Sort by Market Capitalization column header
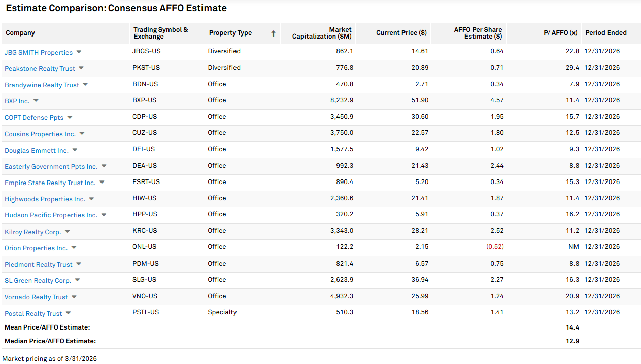641x364 pixels. 321,33
